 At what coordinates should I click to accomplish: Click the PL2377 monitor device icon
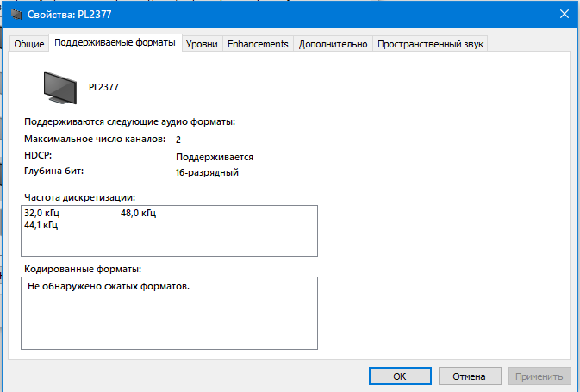(61, 87)
